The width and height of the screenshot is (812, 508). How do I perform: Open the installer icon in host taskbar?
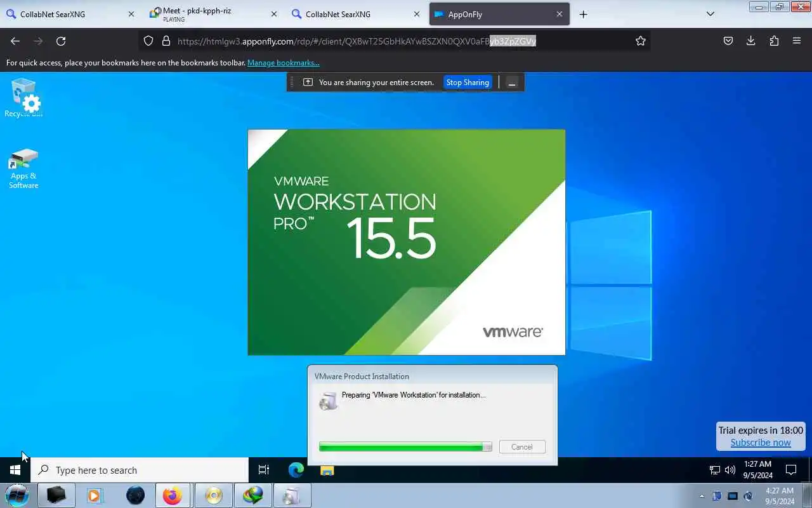click(292, 495)
